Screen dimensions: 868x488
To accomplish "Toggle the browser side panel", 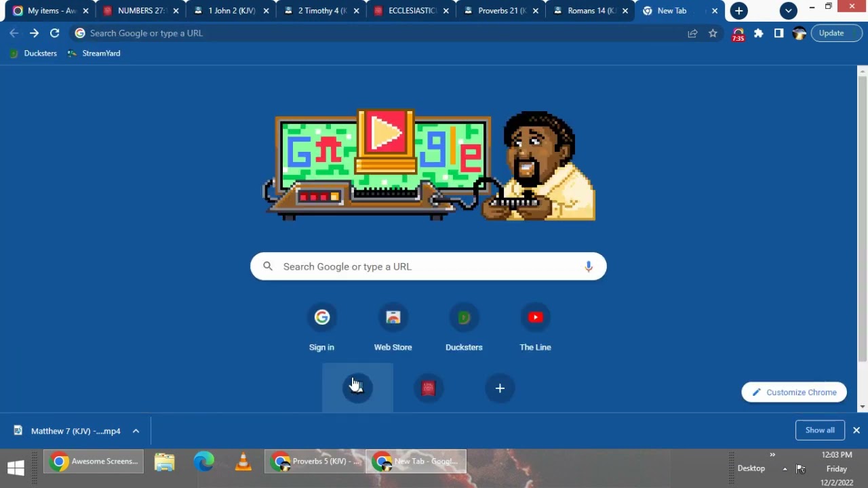I will (x=778, y=33).
